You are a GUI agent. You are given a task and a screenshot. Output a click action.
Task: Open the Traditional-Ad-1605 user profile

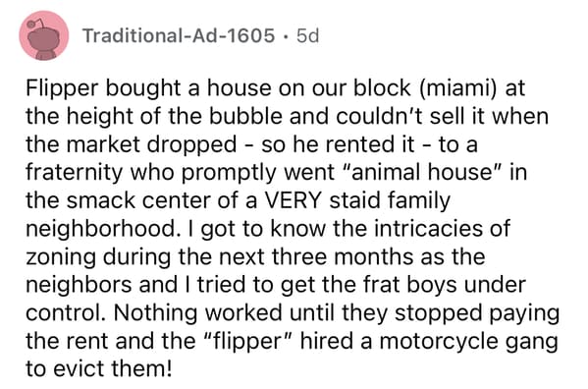(x=179, y=35)
